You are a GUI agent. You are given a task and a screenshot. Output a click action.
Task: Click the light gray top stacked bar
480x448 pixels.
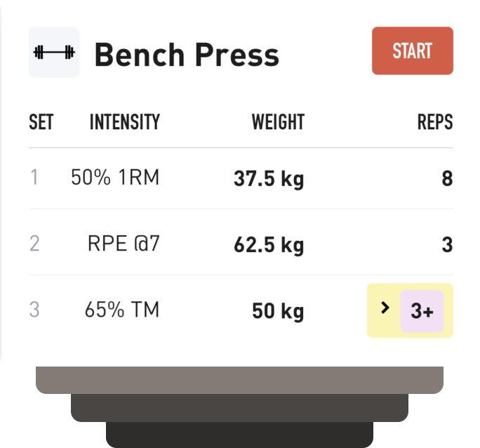coord(239,380)
